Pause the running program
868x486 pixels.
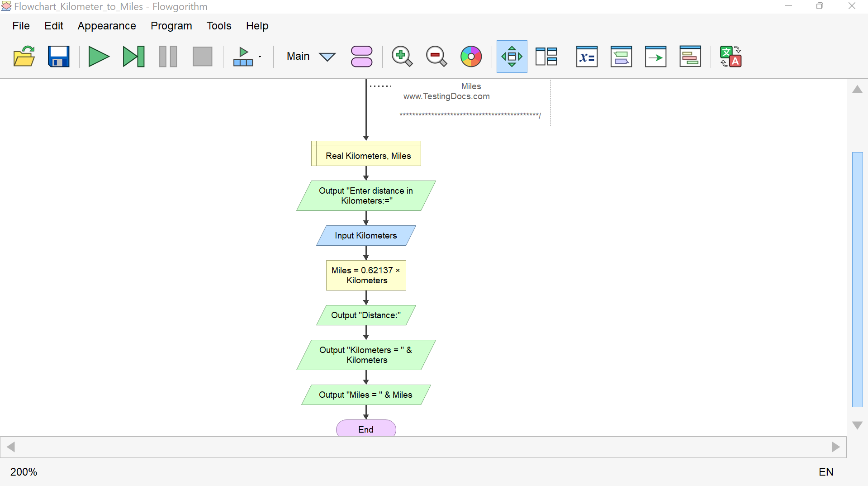pos(168,57)
